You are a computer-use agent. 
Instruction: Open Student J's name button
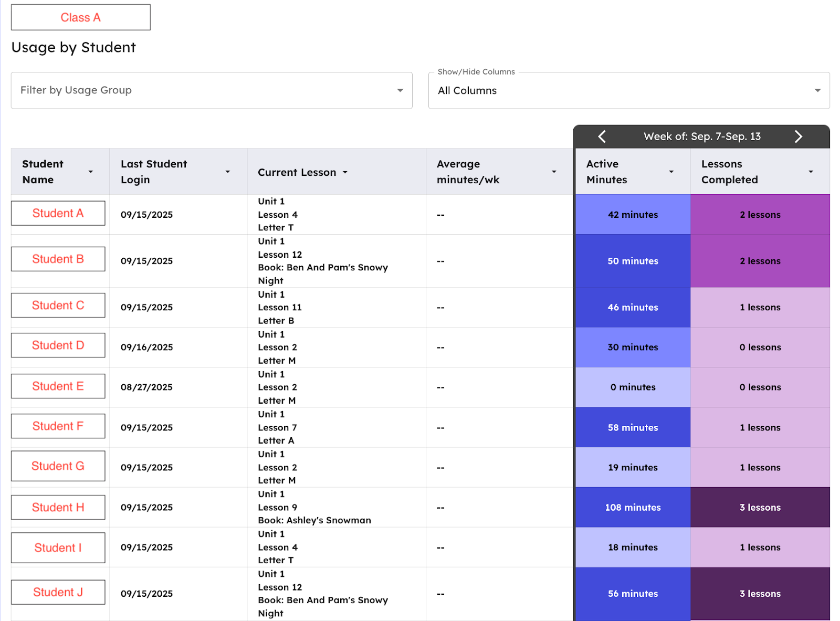[58, 592]
